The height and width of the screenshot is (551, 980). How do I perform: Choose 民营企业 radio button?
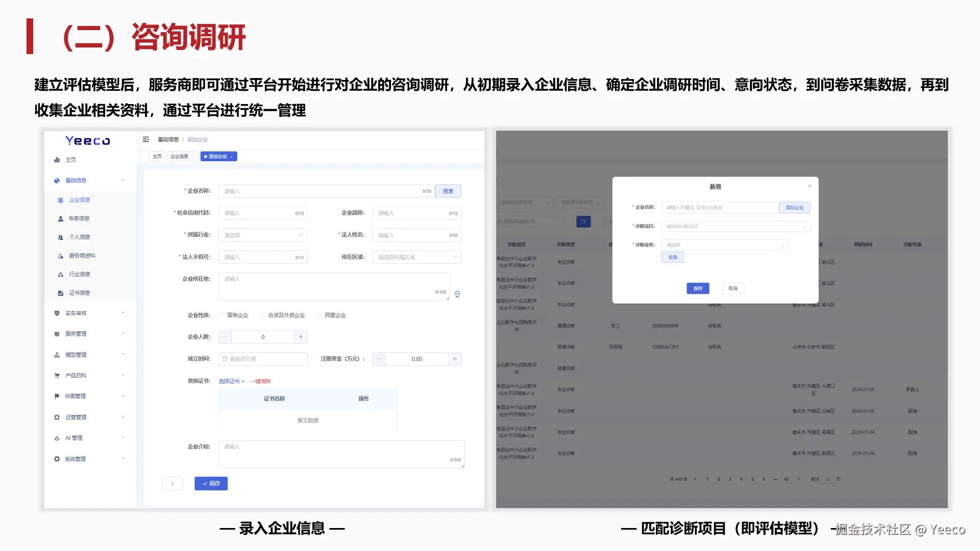pos(318,315)
